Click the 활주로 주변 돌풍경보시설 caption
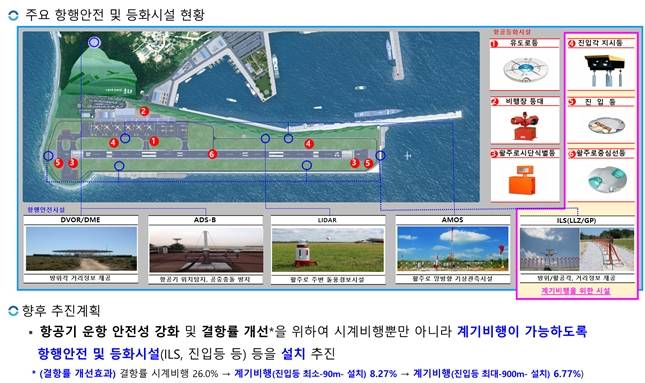 click(327, 279)
